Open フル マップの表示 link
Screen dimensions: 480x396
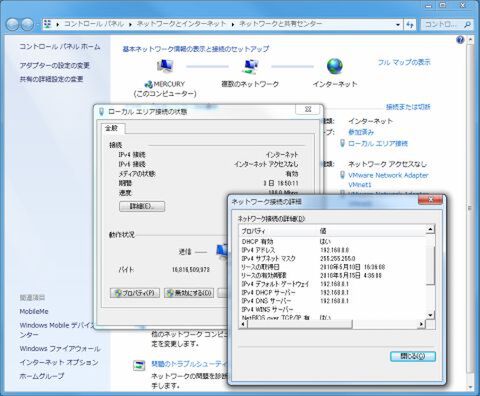tap(404, 62)
